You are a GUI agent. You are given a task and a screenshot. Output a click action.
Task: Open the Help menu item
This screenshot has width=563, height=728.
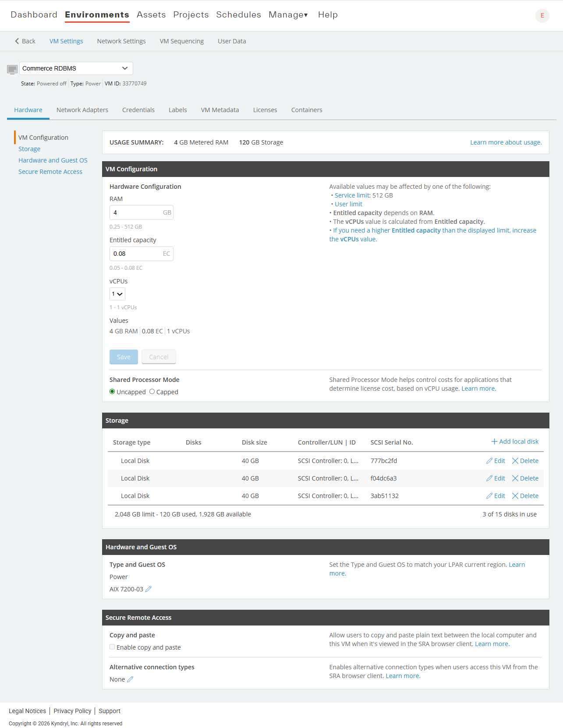tap(328, 15)
